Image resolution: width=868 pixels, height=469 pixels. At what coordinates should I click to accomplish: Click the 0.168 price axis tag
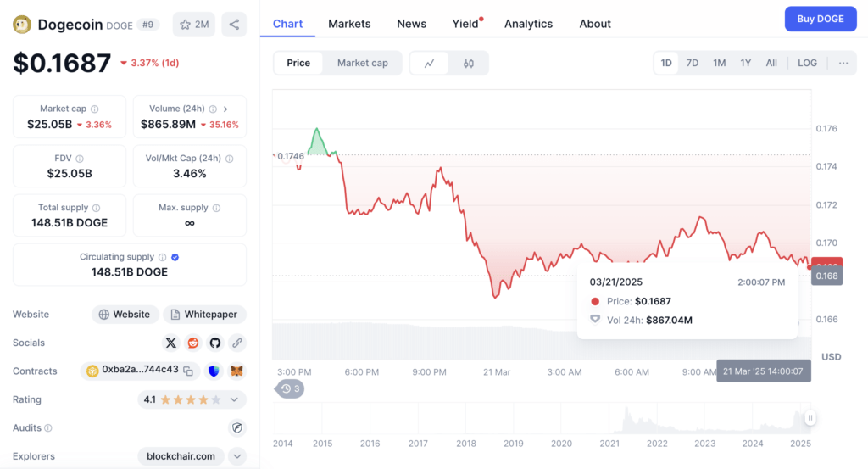(x=827, y=276)
